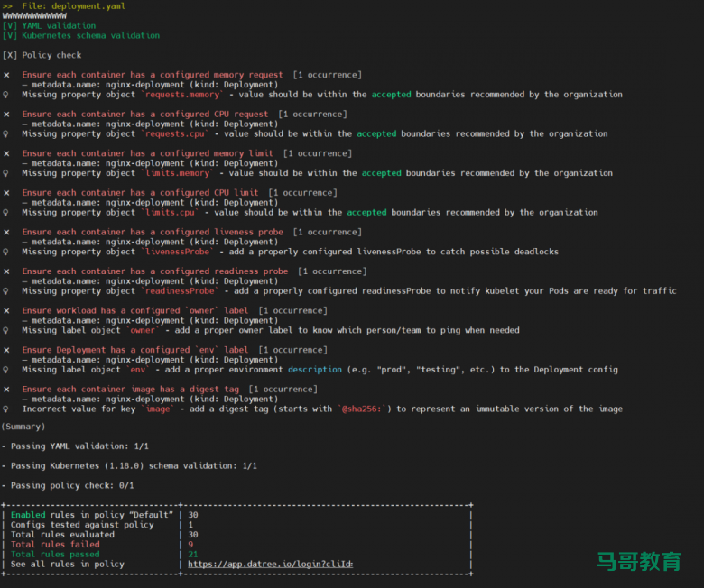The width and height of the screenshot is (704, 588).
Task: Click the [V] mark beside Kubernetes schema validation
Action: (x=10, y=36)
